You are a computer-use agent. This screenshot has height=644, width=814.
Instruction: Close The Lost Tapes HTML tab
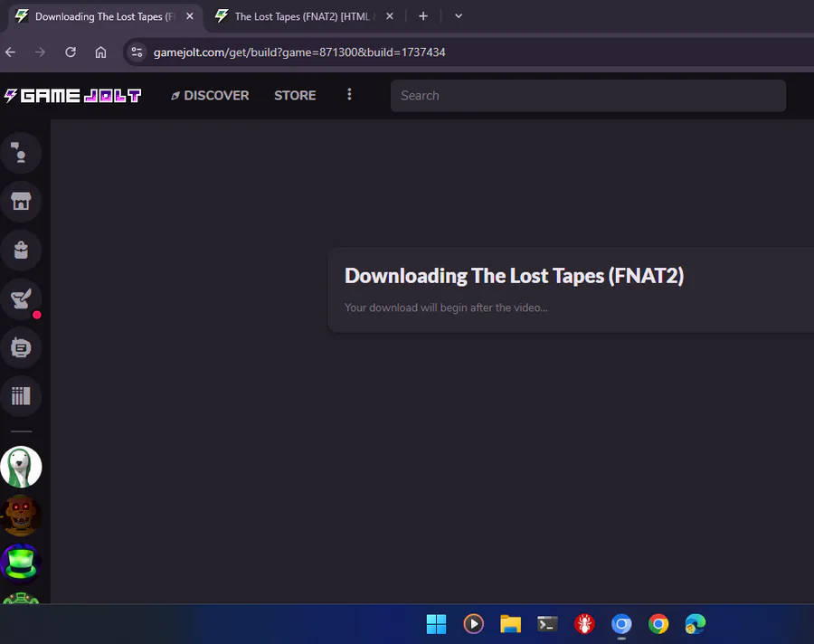[x=389, y=16]
